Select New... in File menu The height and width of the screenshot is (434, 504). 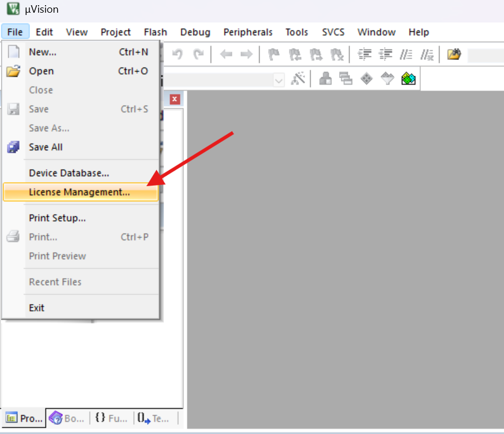(x=81, y=52)
